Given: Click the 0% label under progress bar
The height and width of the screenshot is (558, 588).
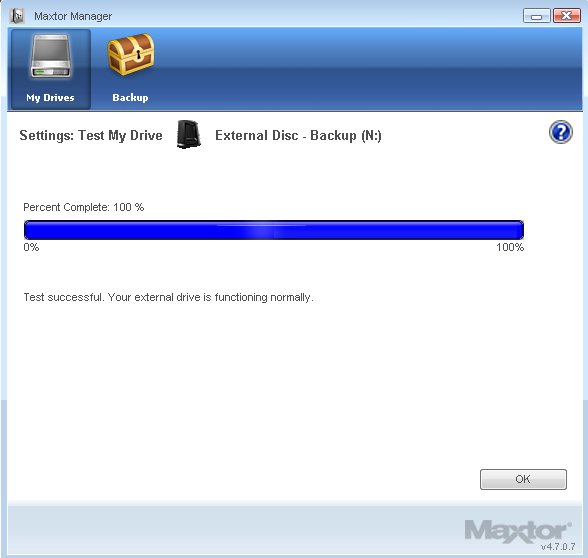Looking at the screenshot, I should point(31,248).
